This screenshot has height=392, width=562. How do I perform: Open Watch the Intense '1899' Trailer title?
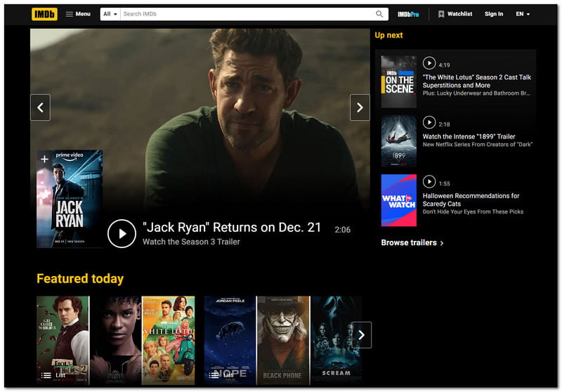[469, 136]
